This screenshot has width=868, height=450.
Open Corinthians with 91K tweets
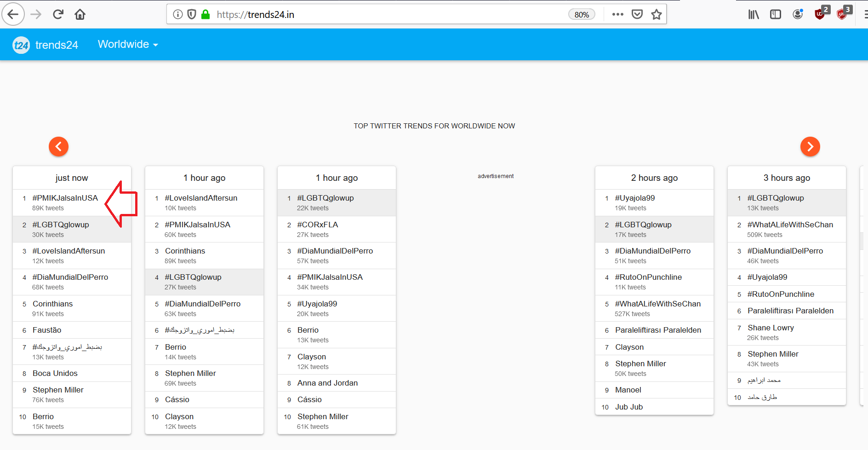pyautogui.click(x=52, y=304)
